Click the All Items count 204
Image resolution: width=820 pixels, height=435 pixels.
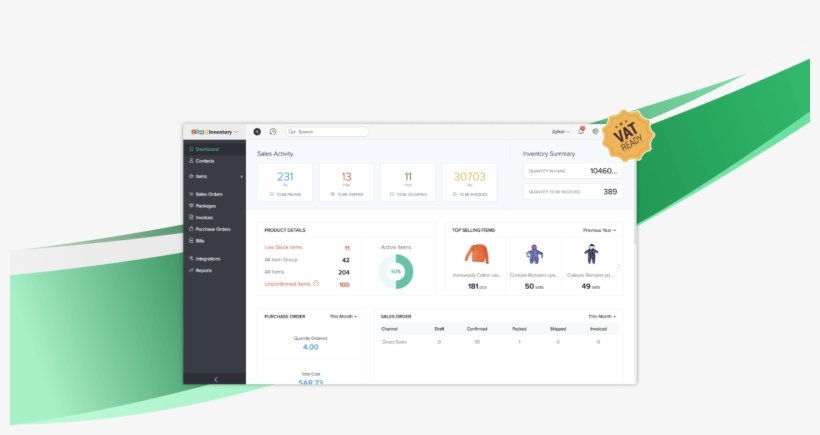(344, 272)
